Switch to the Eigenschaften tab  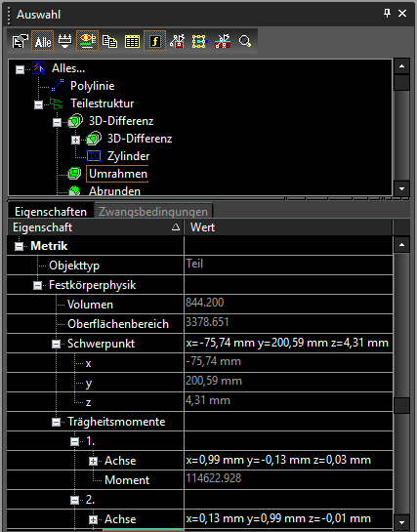coord(51,212)
